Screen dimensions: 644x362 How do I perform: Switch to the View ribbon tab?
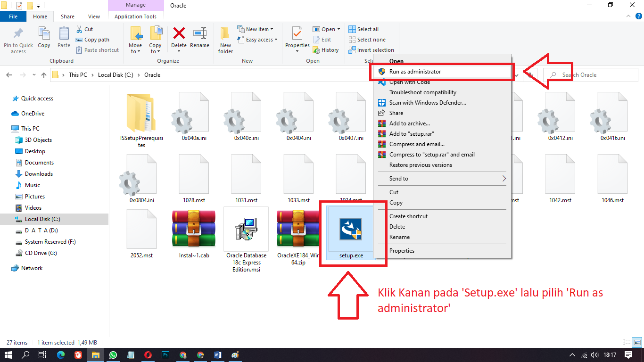coord(94,16)
